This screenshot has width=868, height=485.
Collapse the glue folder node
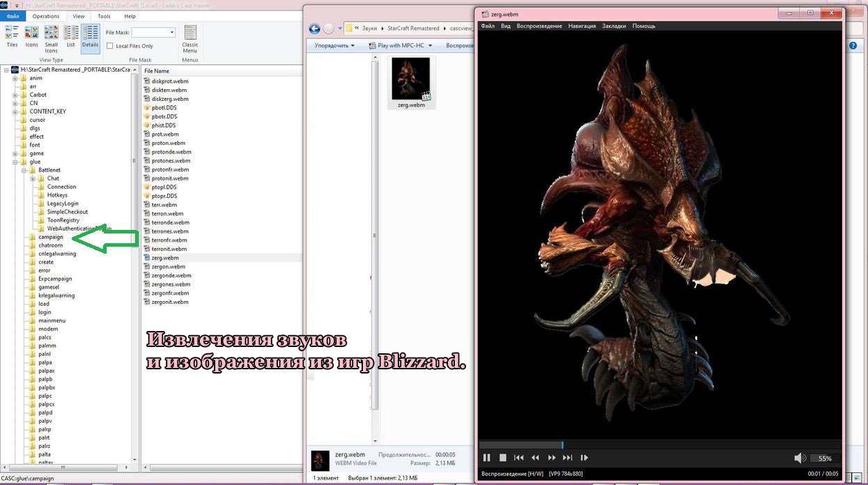15,162
